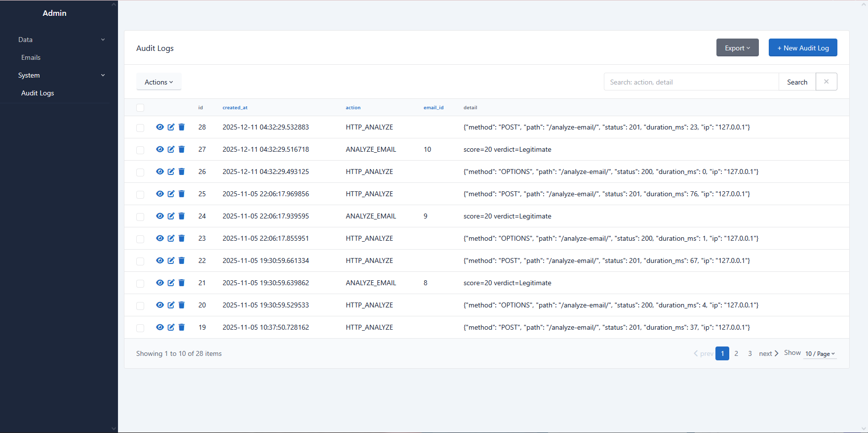
Task: Open the 10 / Page size selector
Action: 820,353
